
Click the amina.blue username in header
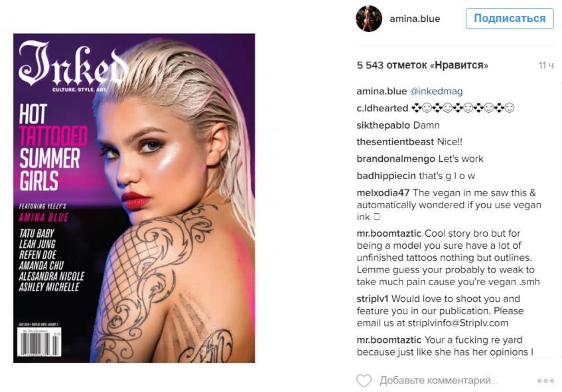click(x=415, y=19)
